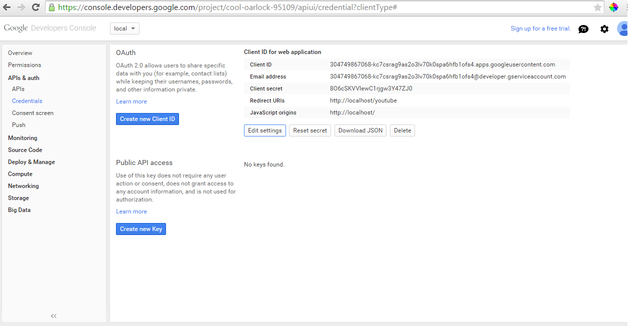Expand Deploy & Manage section
Viewport: 644px width, 326px height.
[x=31, y=162]
